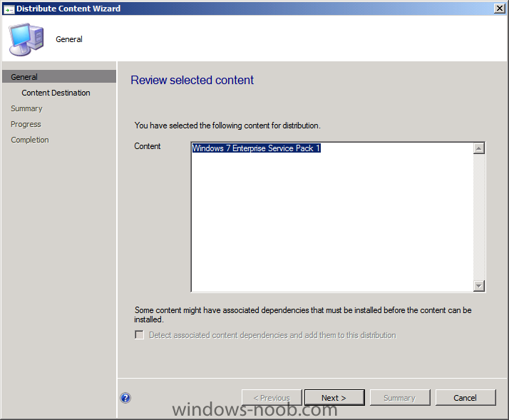
Task: Go to the next wizard page
Action: click(334, 398)
